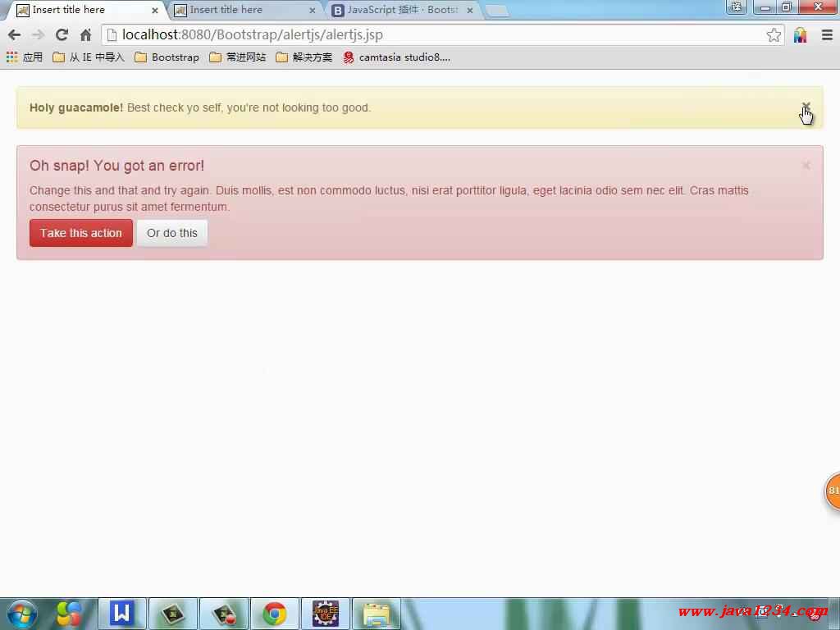The image size is (840, 630).
Task: Open the 常进网站 bookmarks folder
Action: 237,57
